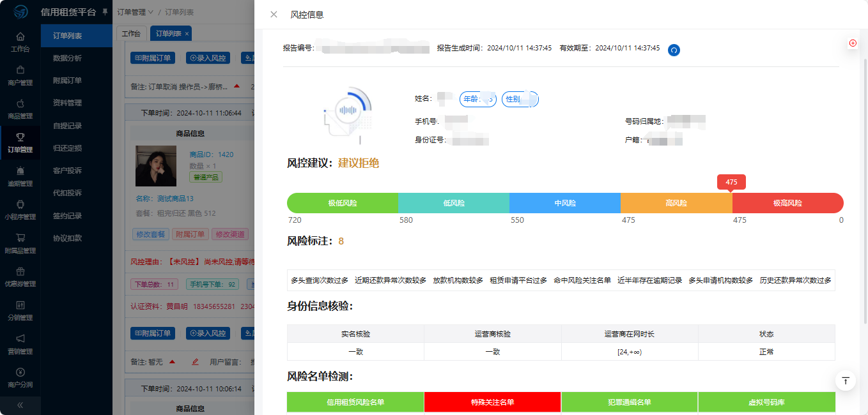Image resolution: width=868 pixels, height=415 pixels.
Task: Open 商户管理 in the left sidebar
Action: 20,75
